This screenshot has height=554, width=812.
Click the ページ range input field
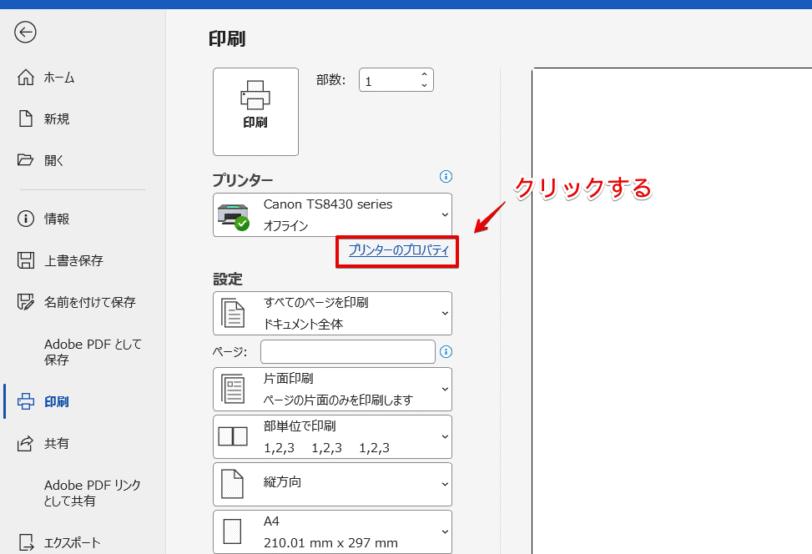pyautogui.click(x=347, y=352)
